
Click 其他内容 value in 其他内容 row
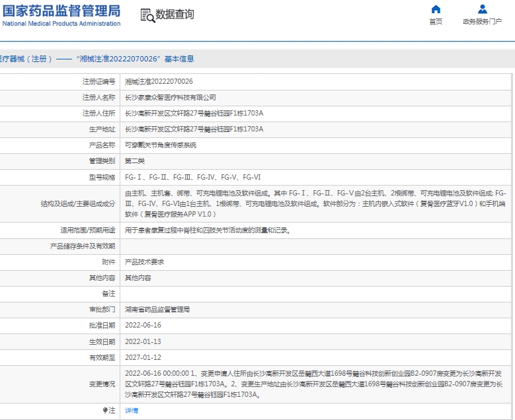[x=138, y=278]
